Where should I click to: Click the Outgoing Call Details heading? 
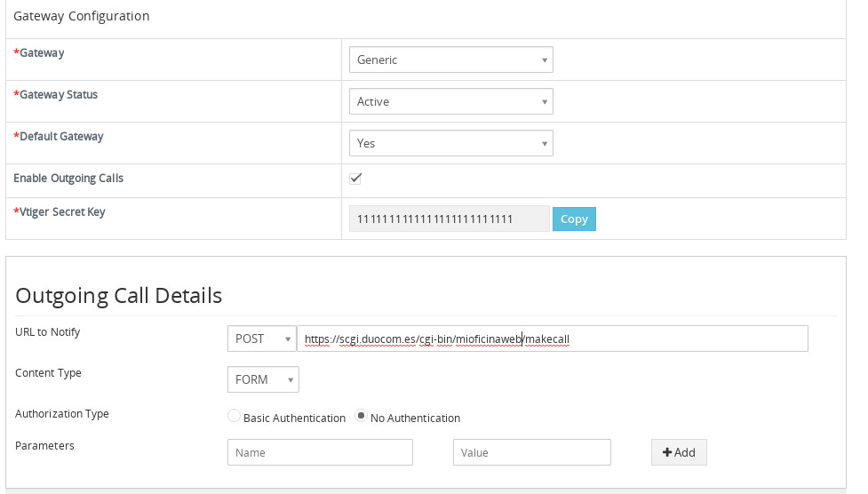[x=119, y=295]
